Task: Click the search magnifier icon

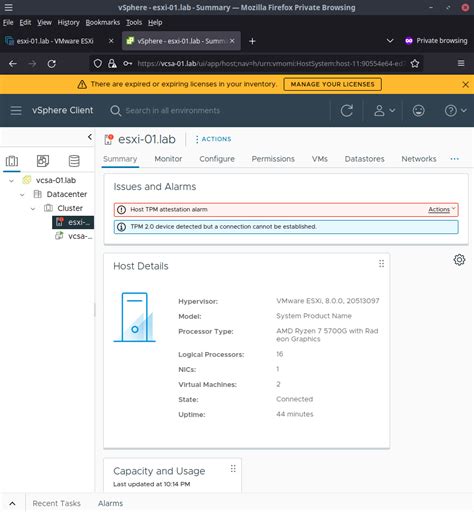Action: click(115, 111)
